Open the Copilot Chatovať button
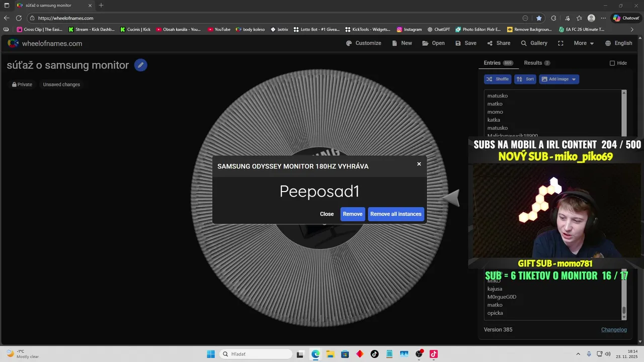 [626, 18]
